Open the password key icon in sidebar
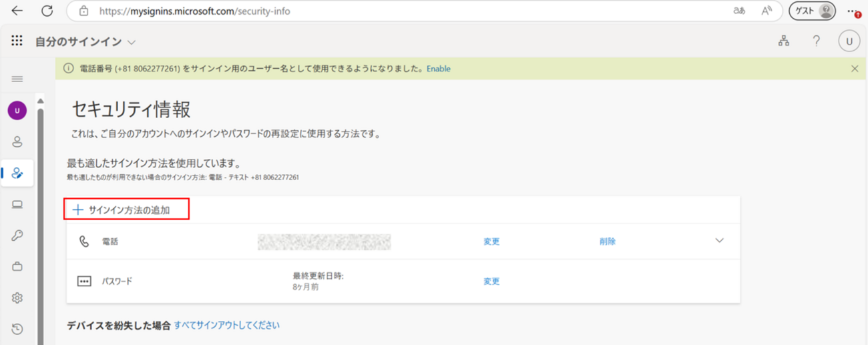This screenshot has width=868, height=345. coord(17,235)
